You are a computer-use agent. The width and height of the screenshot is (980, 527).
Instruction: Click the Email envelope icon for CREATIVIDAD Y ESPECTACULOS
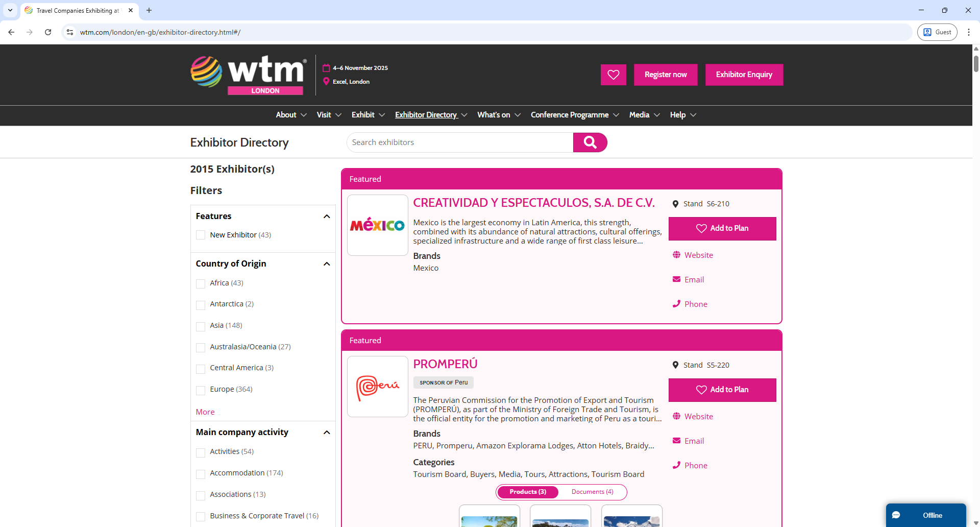point(677,279)
